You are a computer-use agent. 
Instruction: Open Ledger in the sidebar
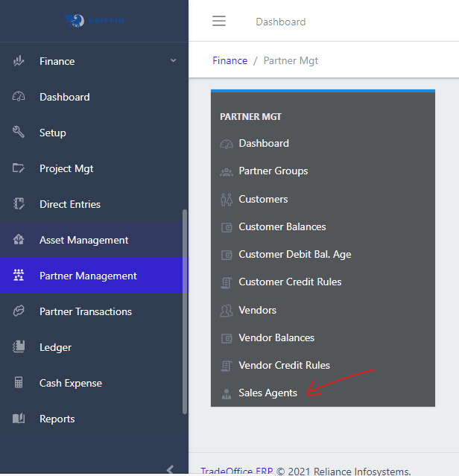94,347
